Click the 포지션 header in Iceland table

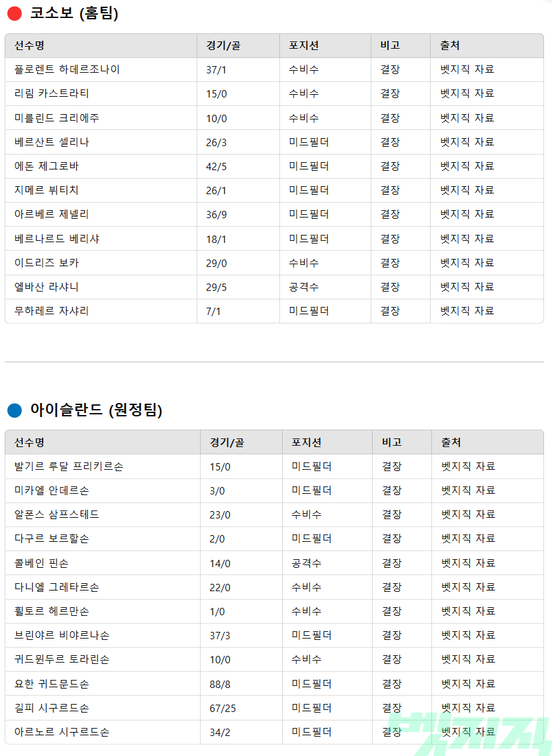(x=307, y=442)
